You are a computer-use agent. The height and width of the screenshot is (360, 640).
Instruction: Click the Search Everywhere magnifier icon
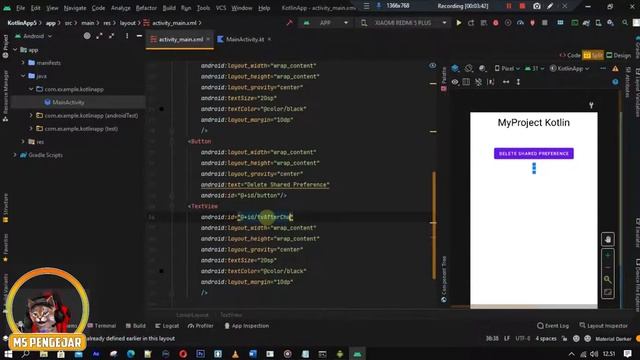point(625,23)
